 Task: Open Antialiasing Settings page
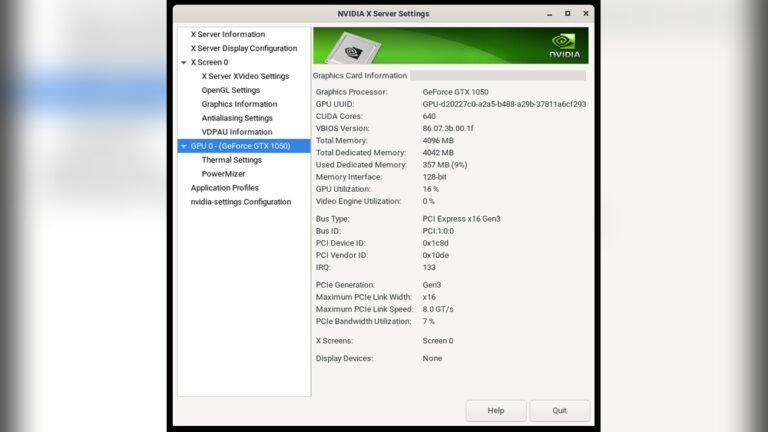tap(237, 118)
